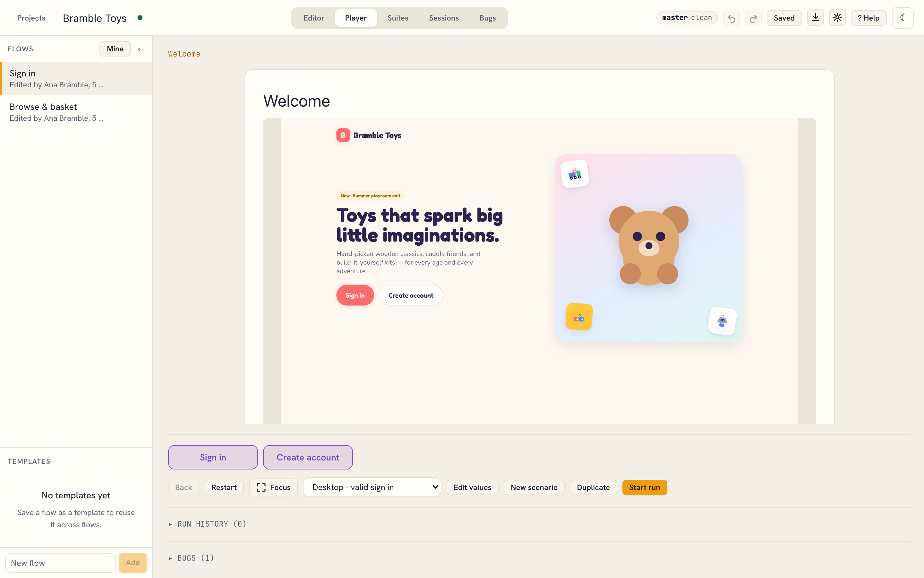Image resolution: width=924 pixels, height=578 pixels.
Task: Click the Add flow button
Action: pos(133,563)
